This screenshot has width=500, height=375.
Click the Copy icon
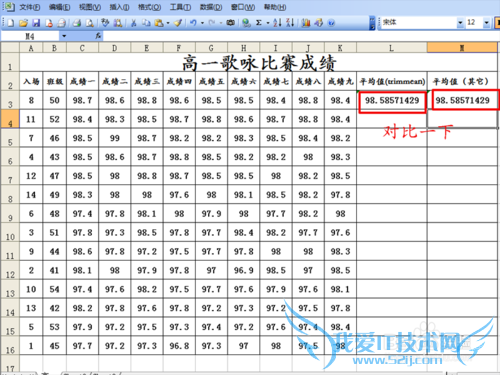[x=146, y=23]
